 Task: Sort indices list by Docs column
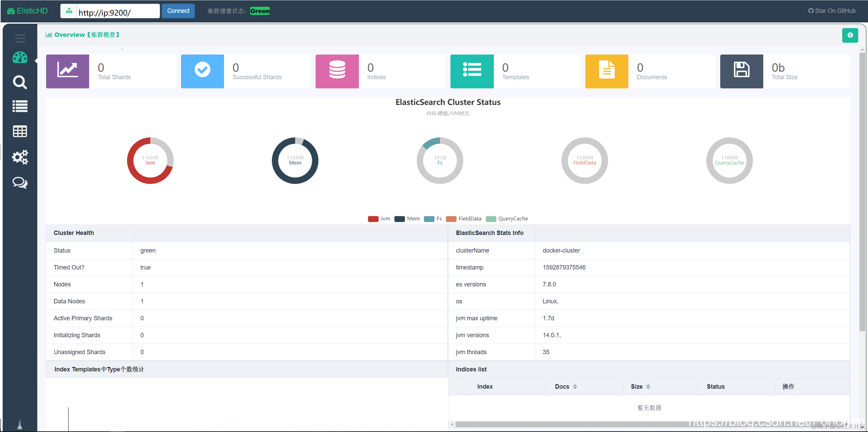pyautogui.click(x=575, y=387)
